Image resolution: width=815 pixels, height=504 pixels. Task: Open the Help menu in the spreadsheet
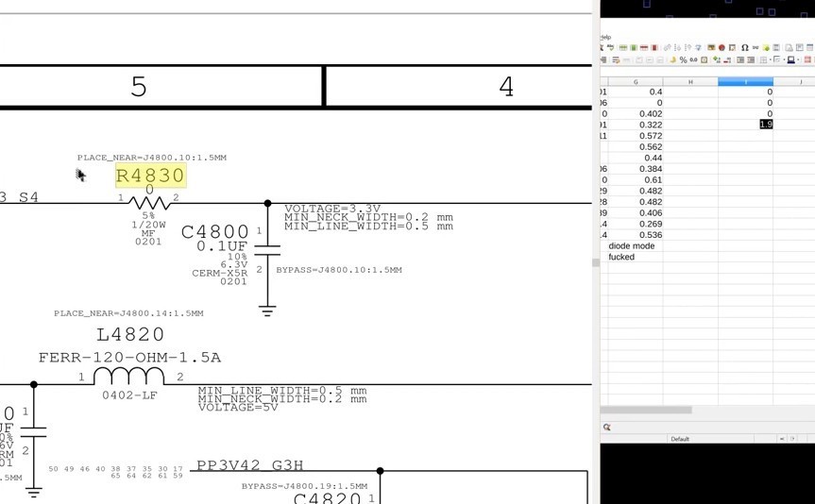(x=605, y=38)
